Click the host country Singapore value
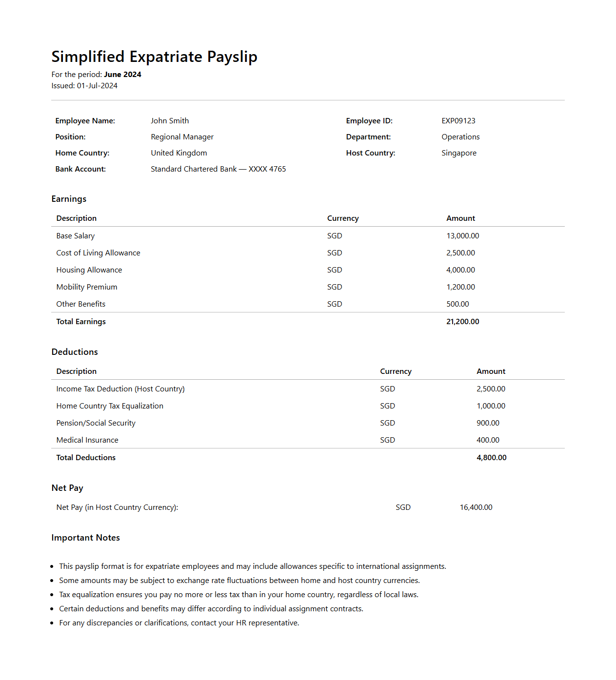 coord(458,153)
